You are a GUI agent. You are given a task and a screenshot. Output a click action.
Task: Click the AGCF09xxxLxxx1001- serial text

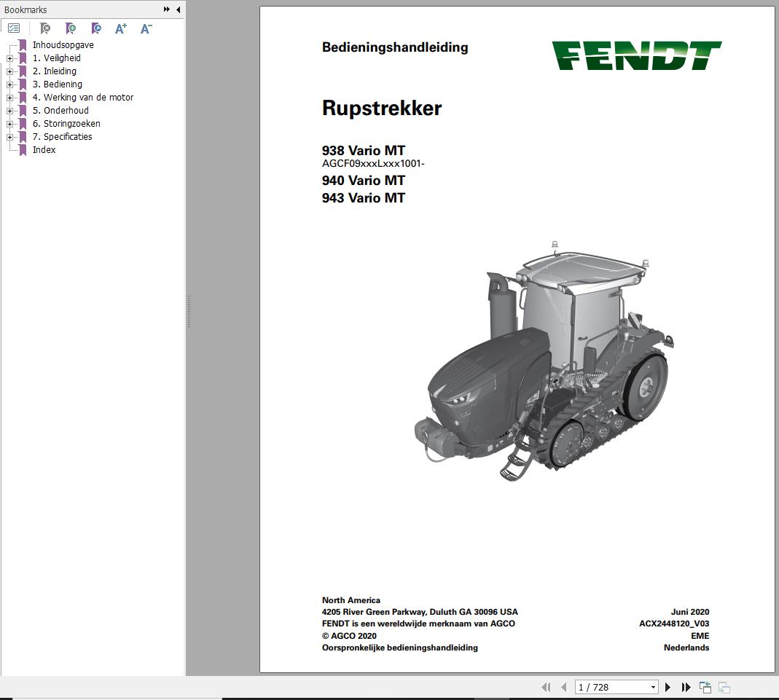point(373,163)
